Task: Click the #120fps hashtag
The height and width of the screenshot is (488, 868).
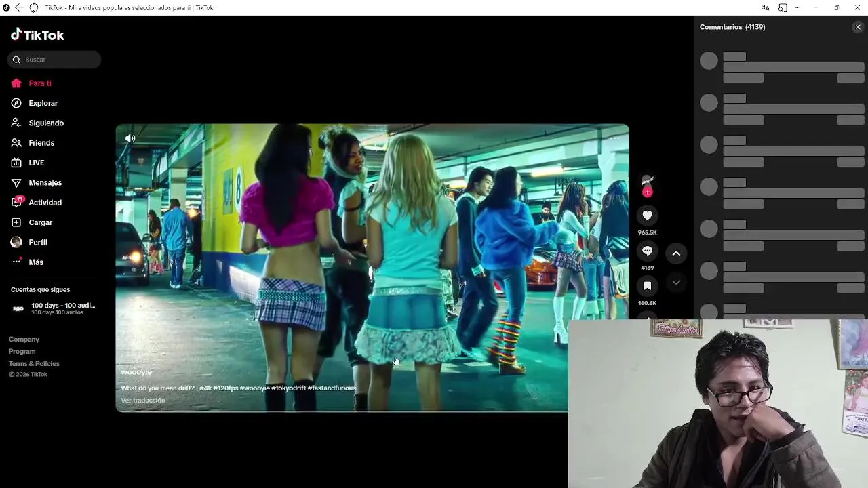Action: coord(226,388)
